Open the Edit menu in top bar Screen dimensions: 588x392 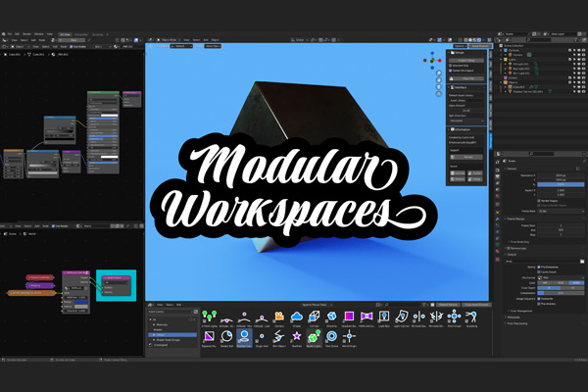(x=17, y=34)
